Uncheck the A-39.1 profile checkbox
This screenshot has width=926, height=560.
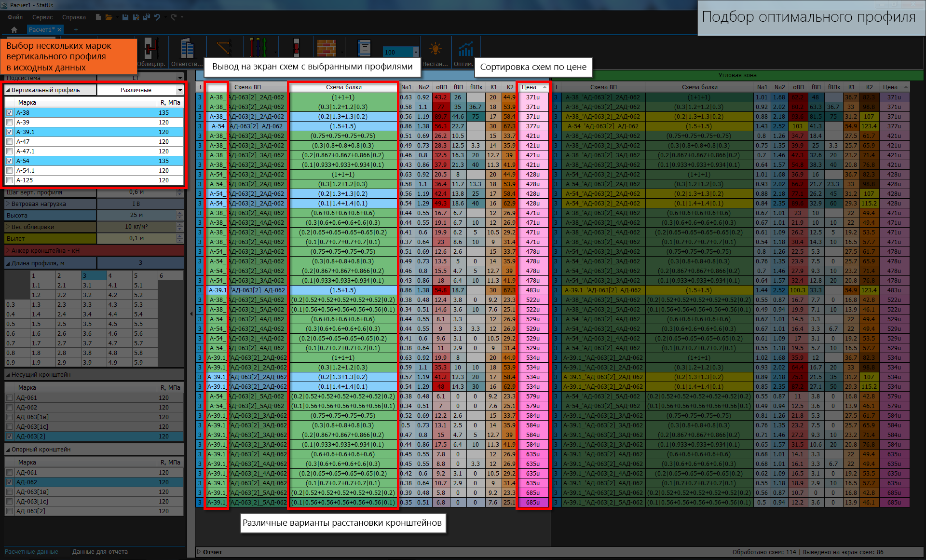click(10, 132)
